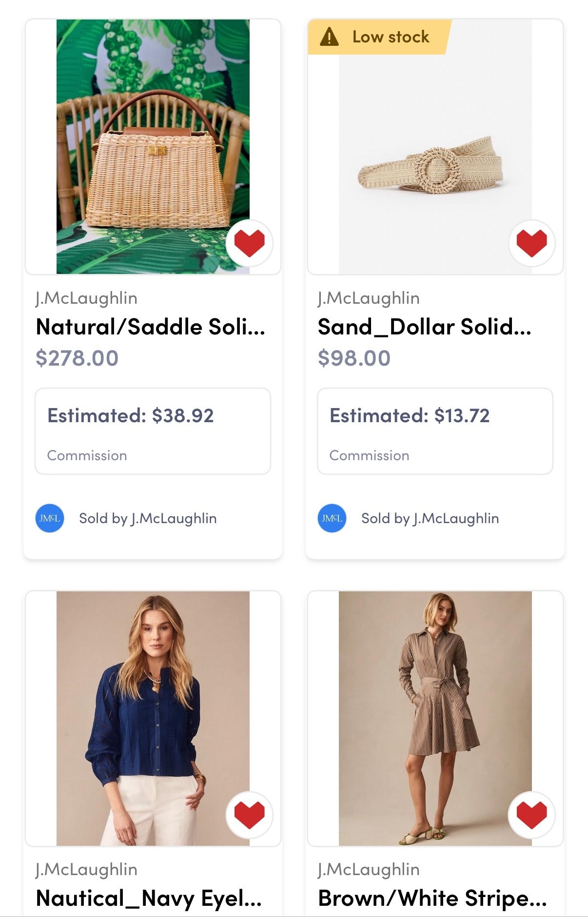Open the Natural/Saddle wicker bag image
The width and height of the screenshot is (588, 917).
(x=153, y=146)
